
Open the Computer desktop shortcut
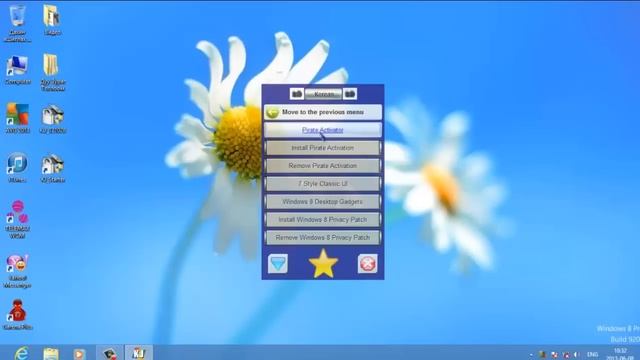pos(17,70)
